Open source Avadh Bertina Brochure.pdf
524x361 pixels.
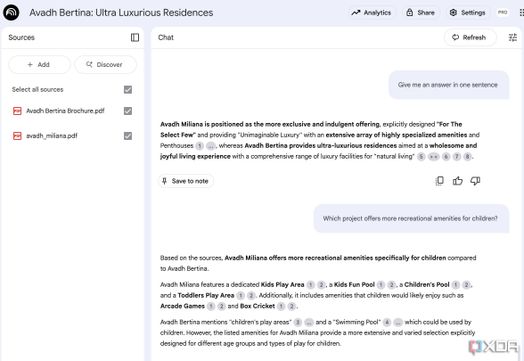pos(65,111)
